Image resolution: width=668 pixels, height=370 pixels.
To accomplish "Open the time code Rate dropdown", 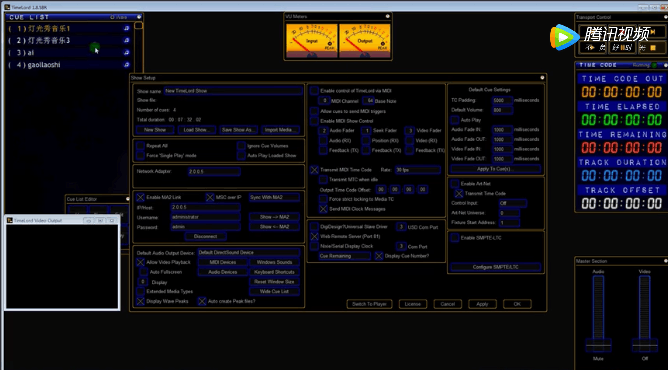I will point(417,169).
